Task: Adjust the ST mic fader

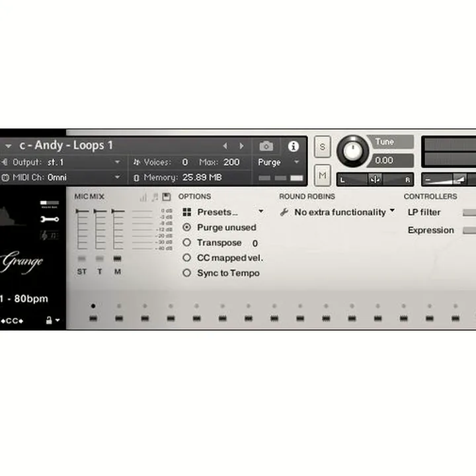Action: click(x=82, y=211)
